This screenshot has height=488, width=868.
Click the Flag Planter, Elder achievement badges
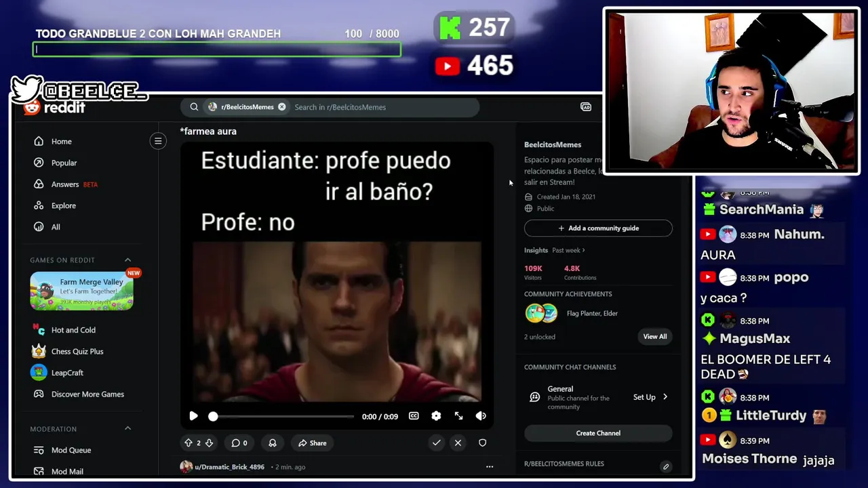[x=541, y=313]
